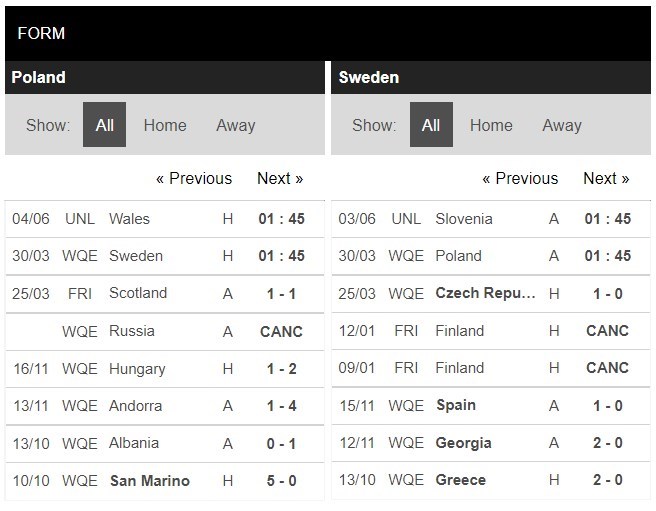The width and height of the screenshot is (656, 511).
Task: Select the All tab under Sweden
Action: pos(431,125)
